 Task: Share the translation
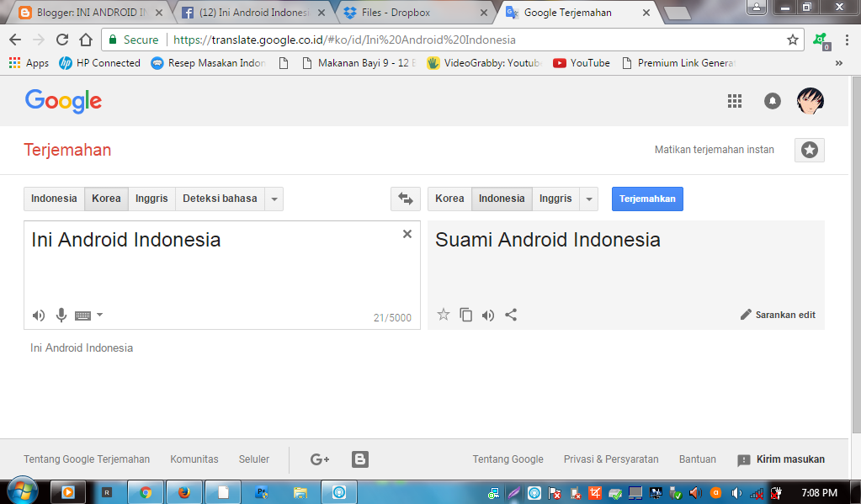pos(511,315)
